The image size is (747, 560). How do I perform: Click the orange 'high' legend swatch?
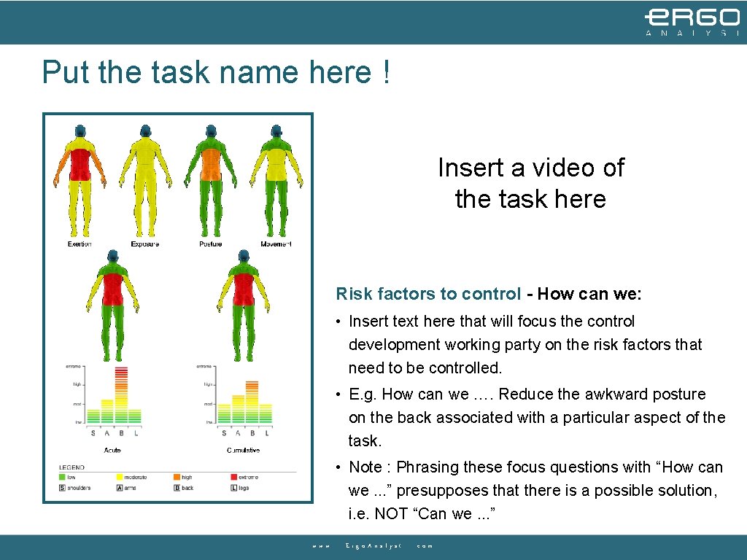click(x=177, y=477)
